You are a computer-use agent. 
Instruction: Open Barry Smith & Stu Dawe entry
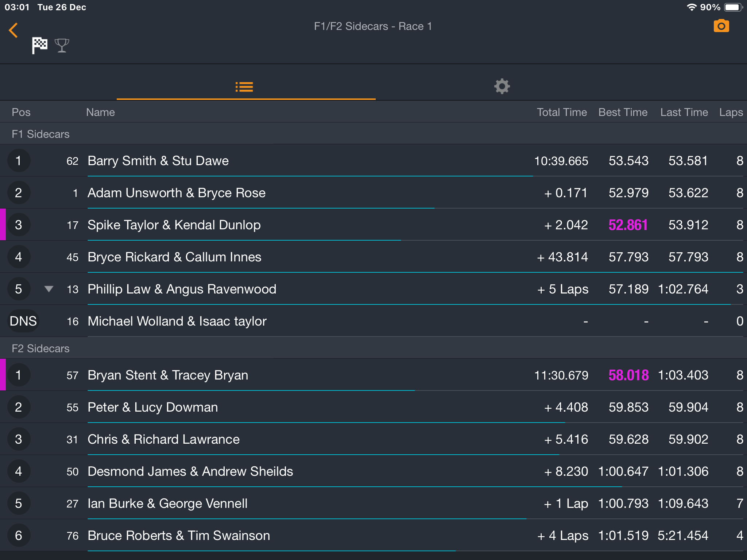pos(373,161)
